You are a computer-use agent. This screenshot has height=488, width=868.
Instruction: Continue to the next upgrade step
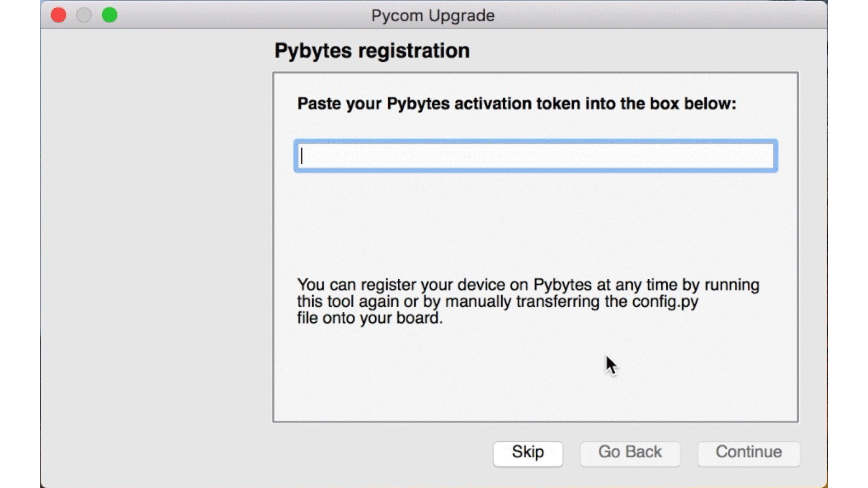[749, 453]
